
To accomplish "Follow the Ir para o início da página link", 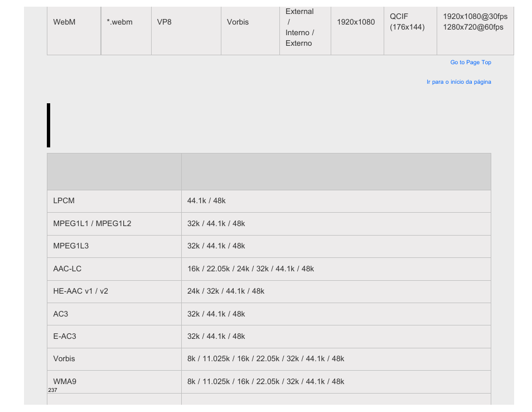I will 459,82.
